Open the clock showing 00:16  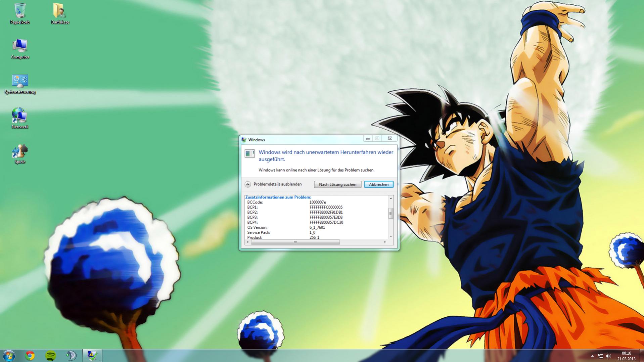point(626,353)
